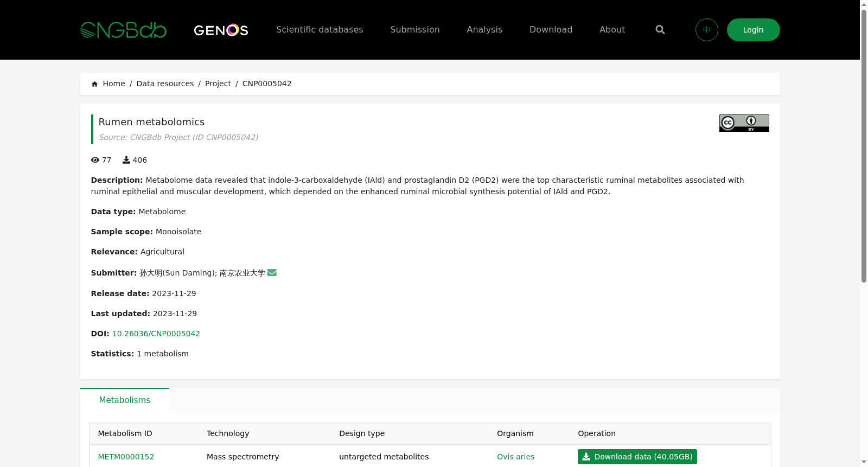
Task: Click the downloads count icon
Action: coord(126,160)
